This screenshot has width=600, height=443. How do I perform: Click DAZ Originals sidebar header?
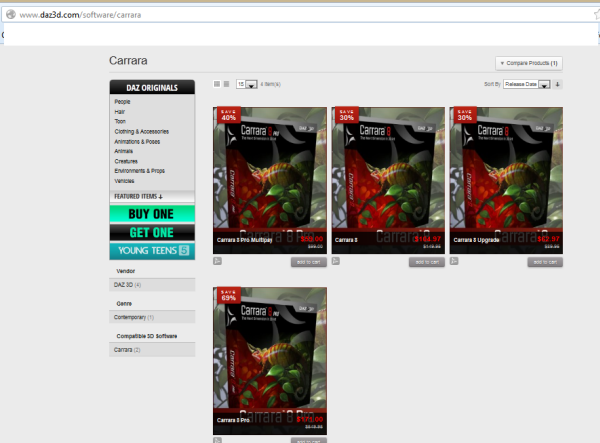point(152,87)
